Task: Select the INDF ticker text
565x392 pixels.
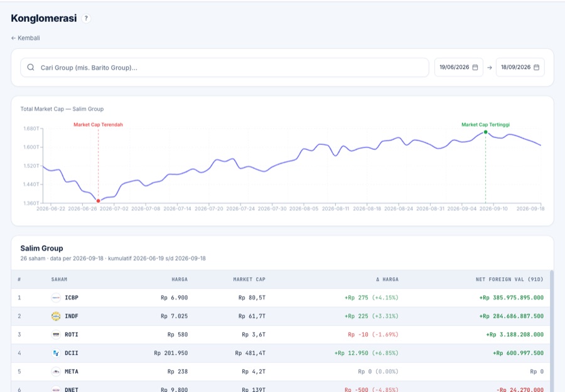Action: coord(72,316)
